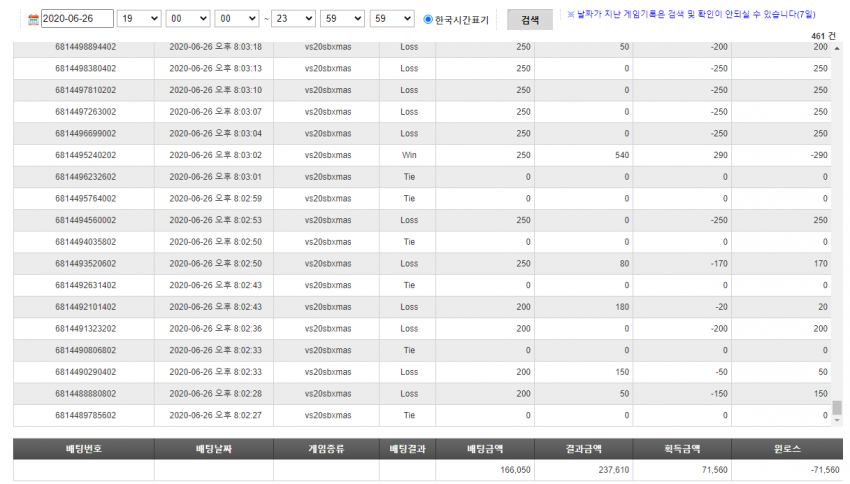Click the total earned amount 71,560

point(714,470)
